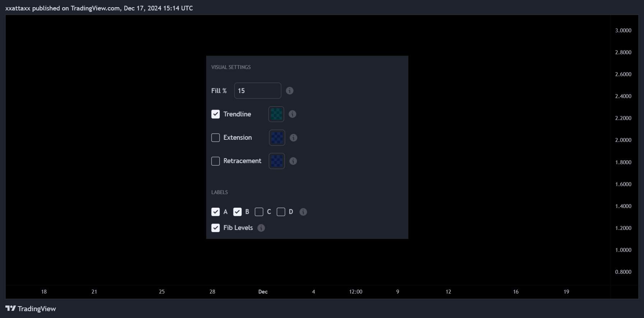Disable the Trendline checkbox
This screenshot has height=318, width=644.
[216, 114]
